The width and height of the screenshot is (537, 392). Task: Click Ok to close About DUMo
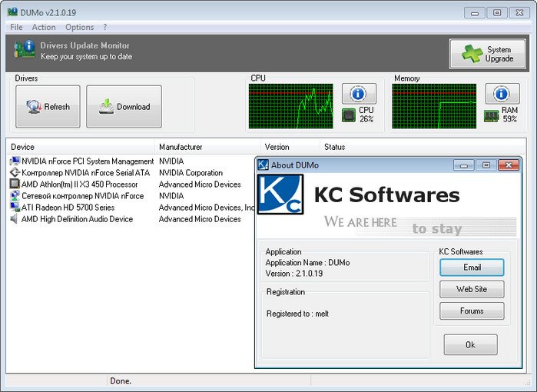[x=471, y=344]
